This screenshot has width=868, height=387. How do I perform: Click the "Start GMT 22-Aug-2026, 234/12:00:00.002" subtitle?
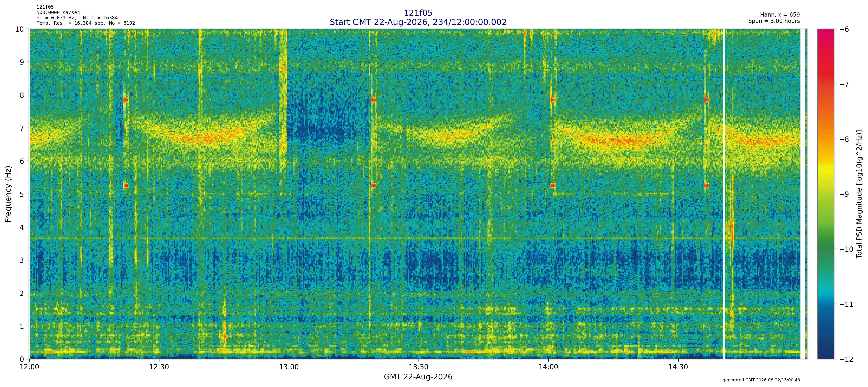(x=418, y=22)
